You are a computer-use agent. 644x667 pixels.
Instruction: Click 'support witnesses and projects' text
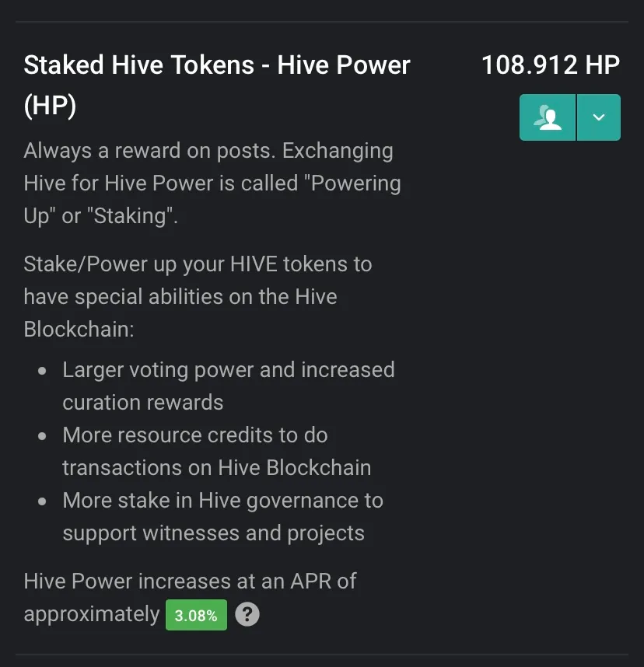[214, 533]
